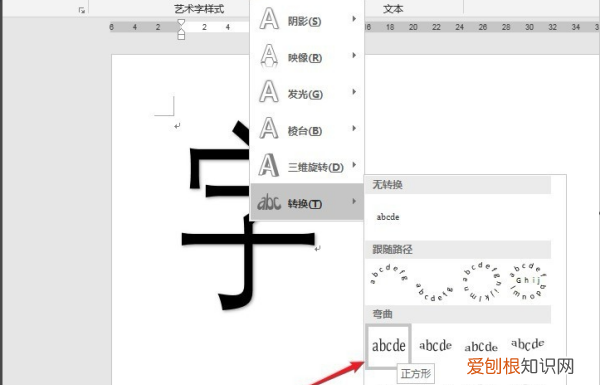This screenshot has height=385, width=600.
Task: Click the Shadow letter A icon
Action: point(269,19)
